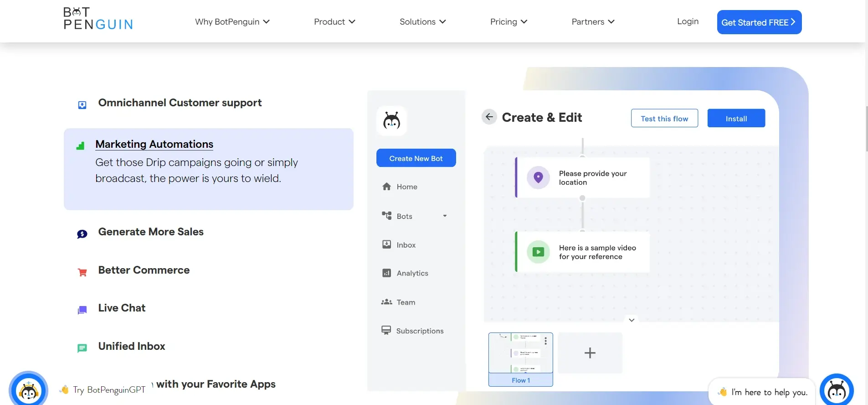Viewport: 868px width, 405px height.
Task: Select the 'Please provide your location' node
Action: [582, 177]
